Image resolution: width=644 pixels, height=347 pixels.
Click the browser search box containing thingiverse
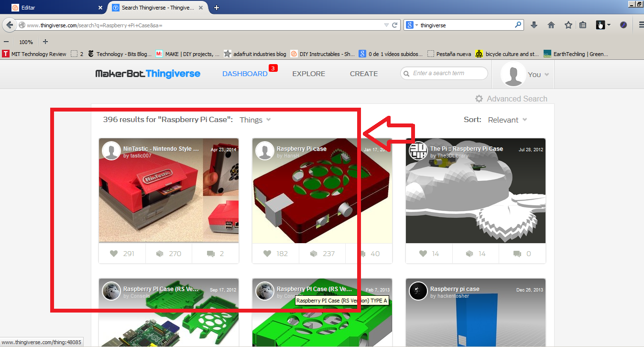463,25
